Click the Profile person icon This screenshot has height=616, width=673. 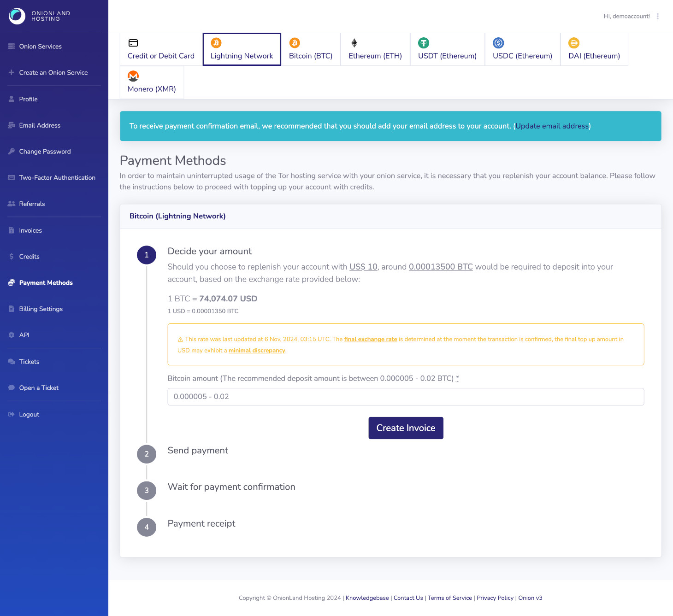(x=12, y=99)
